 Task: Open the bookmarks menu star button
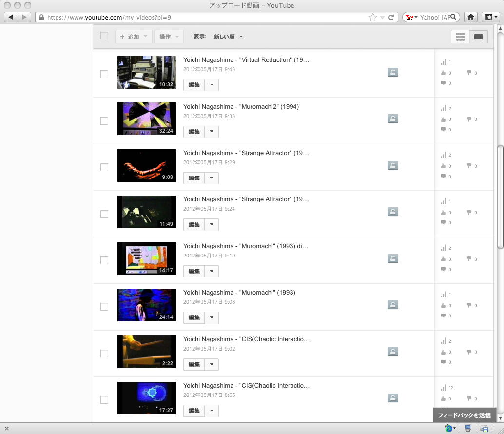coord(490,17)
